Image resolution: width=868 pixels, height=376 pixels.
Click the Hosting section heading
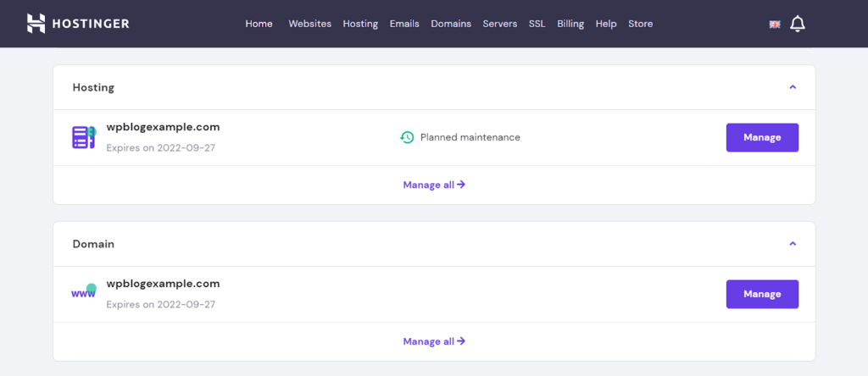pos(93,87)
